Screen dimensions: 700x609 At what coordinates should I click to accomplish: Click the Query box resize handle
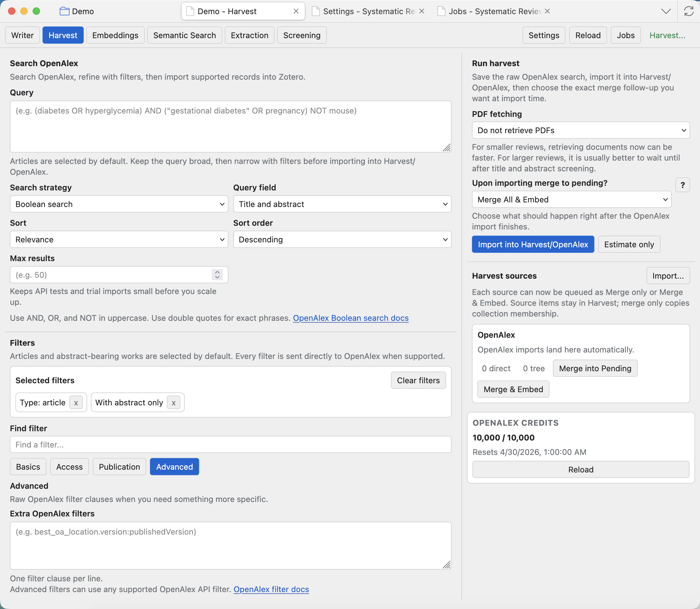point(446,148)
